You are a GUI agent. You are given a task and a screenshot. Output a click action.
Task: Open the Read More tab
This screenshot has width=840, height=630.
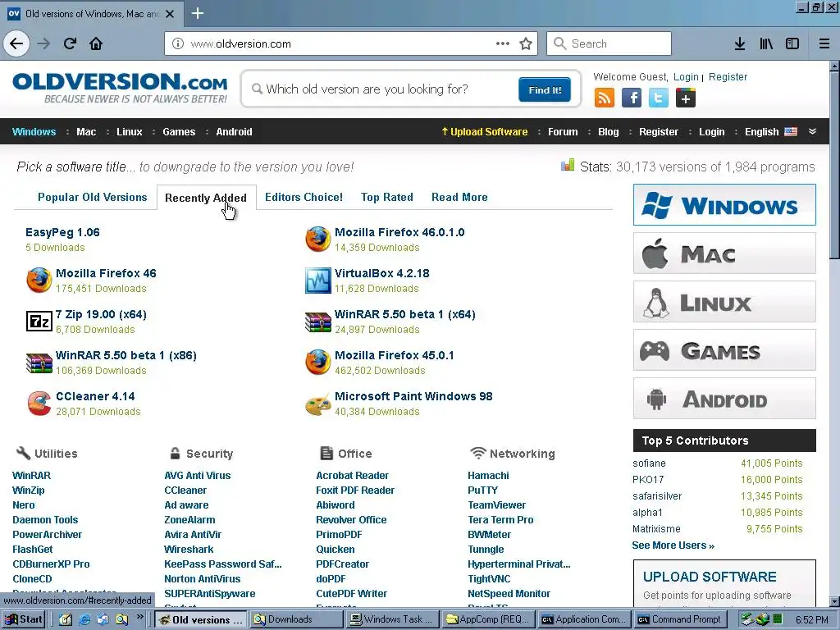(459, 197)
